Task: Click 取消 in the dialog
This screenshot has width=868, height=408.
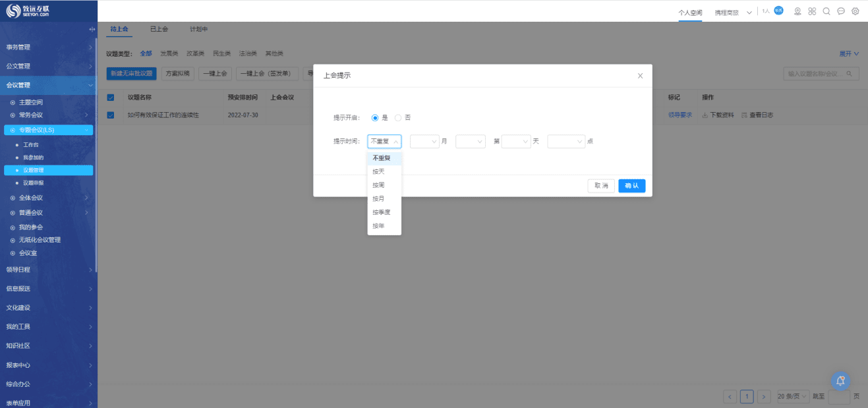Action: click(x=601, y=186)
